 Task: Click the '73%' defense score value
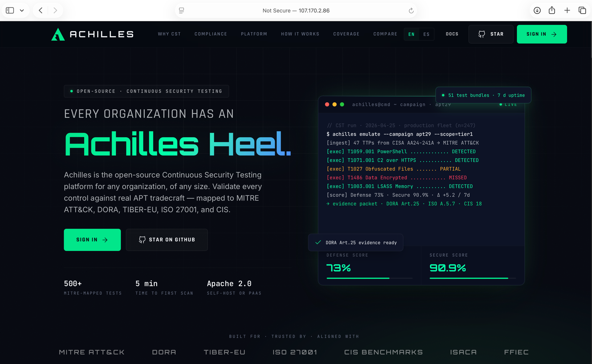click(x=339, y=268)
